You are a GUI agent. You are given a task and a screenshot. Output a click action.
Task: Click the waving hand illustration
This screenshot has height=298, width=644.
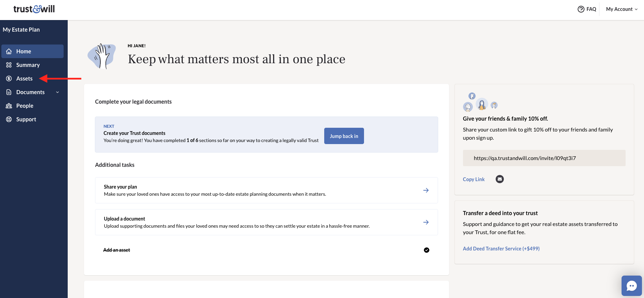[x=102, y=56]
